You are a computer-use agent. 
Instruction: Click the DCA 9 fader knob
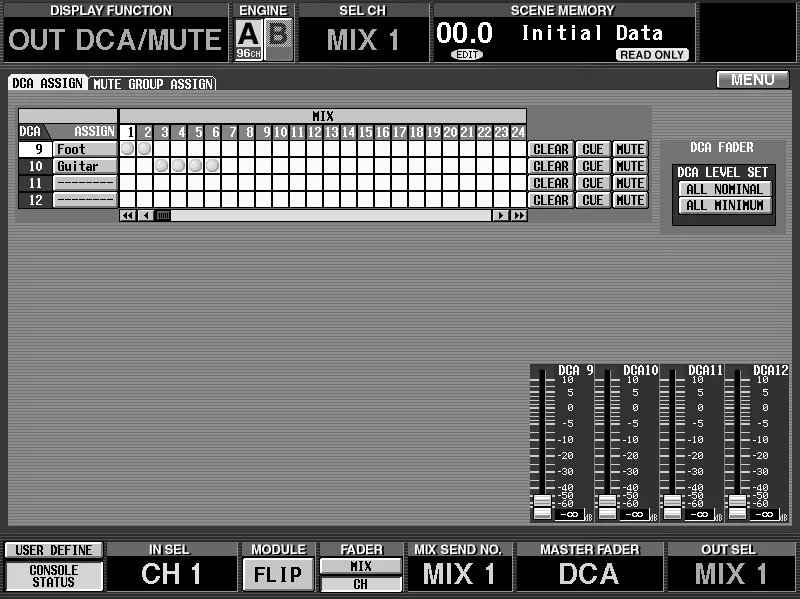(542, 507)
